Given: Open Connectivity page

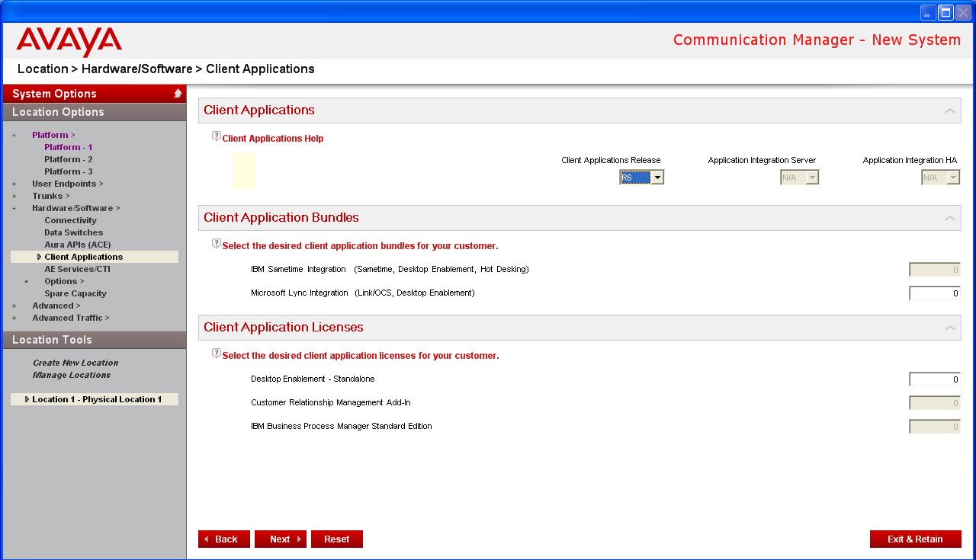Looking at the screenshot, I should 70,220.
